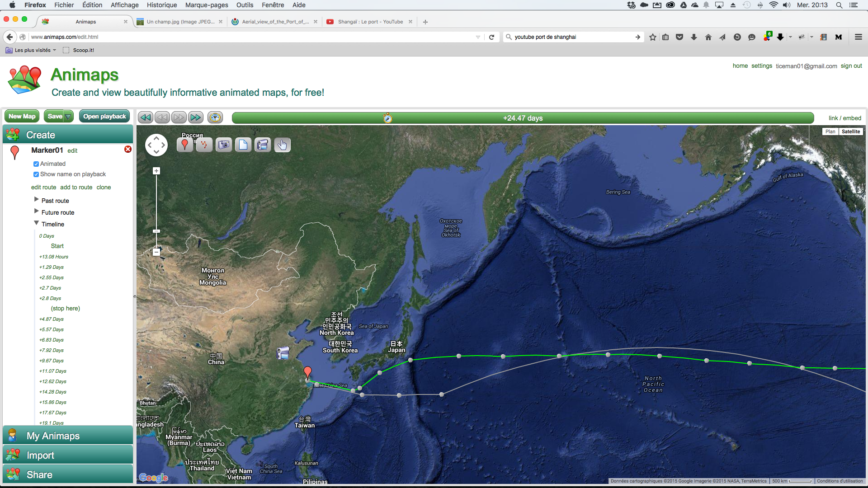Image resolution: width=868 pixels, height=488 pixels.
Task: Click the link / embed link
Action: click(x=844, y=118)
